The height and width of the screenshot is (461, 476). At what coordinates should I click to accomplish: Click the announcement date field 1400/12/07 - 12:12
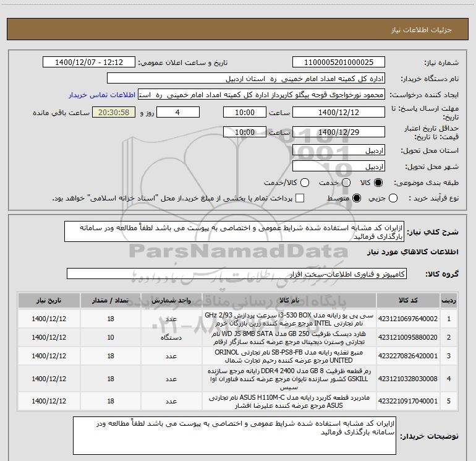(89, 62)
